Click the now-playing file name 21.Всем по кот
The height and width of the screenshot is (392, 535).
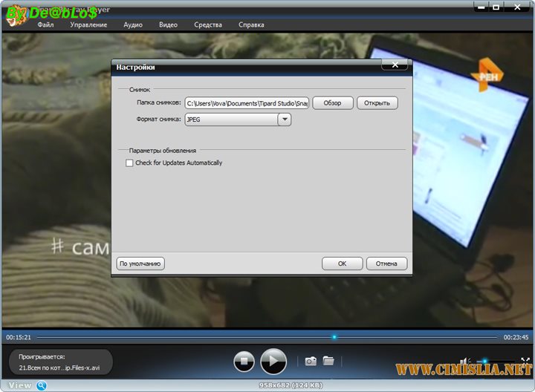pyautogui.click(x=59, y=367)
